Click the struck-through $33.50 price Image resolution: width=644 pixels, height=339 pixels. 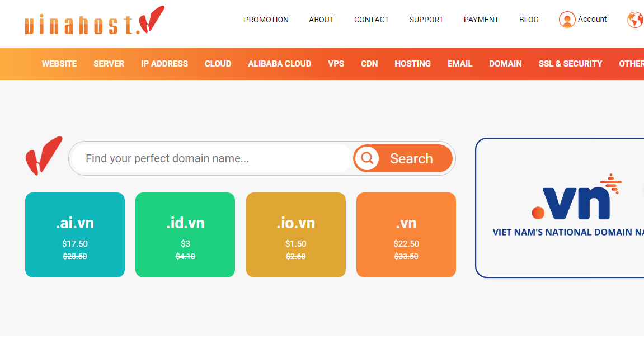[x=406, y=257]
